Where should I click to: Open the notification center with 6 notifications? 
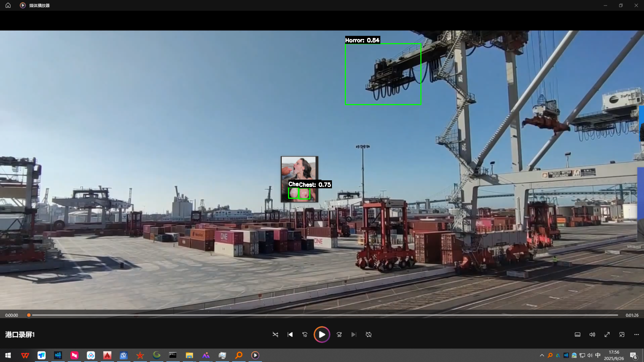[633, 355]
